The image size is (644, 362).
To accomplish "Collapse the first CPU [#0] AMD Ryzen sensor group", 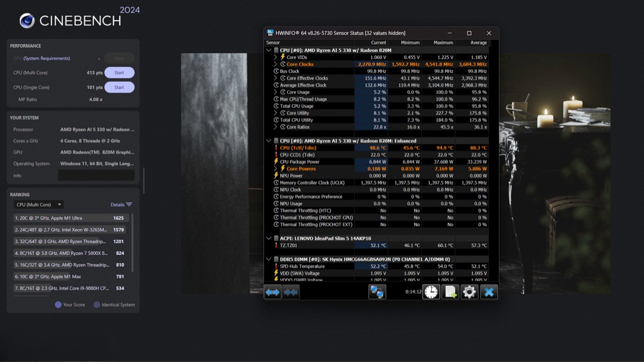I will 269,50.
